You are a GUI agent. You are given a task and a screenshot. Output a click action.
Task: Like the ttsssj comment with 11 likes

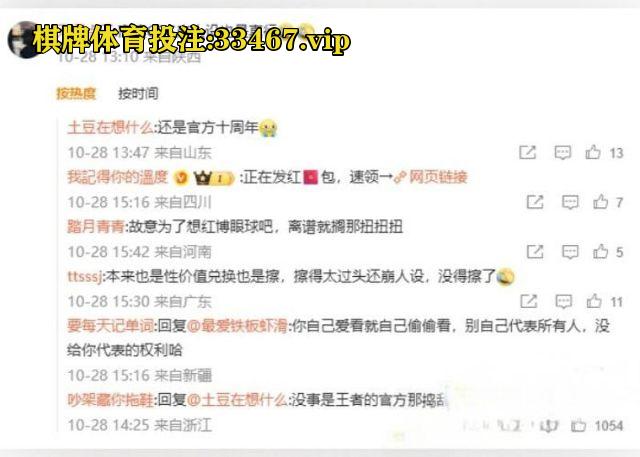click(x=594, y=301)
